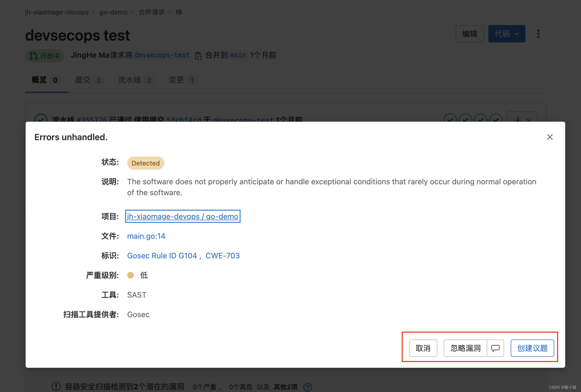Click the JingHe Ma author name
Image resolution: width=581 pixels, height=392 pixels.
point(90,55)
